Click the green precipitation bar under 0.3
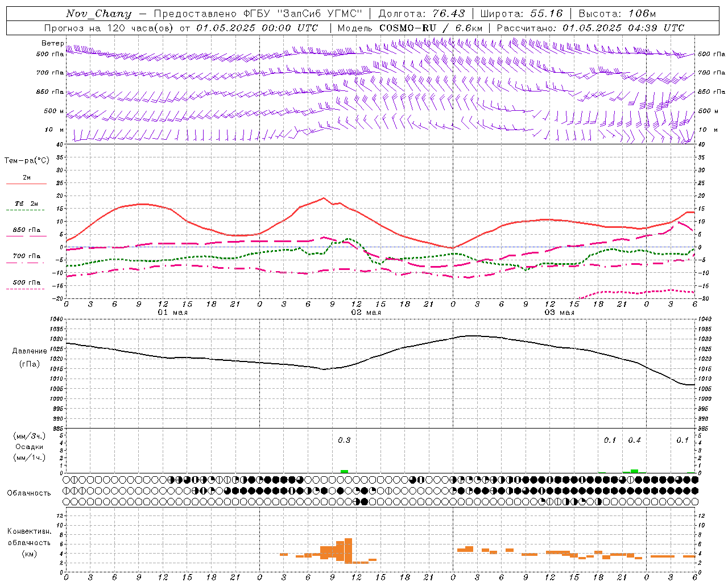This screenshot has height=582, width=728. pyautogui.click(x=344, y=471)
